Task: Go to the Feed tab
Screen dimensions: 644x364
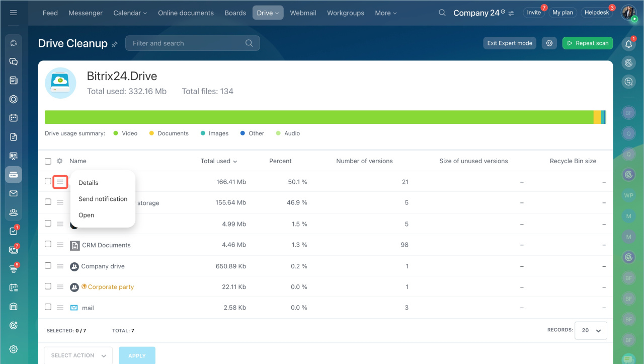Action: pos(50,13)
